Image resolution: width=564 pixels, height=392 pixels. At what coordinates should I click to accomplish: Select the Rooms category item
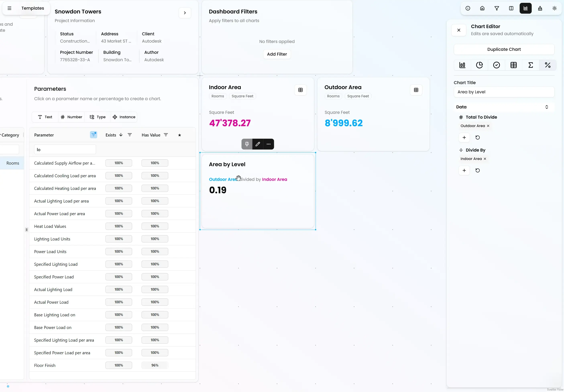(x=13, y=163)
